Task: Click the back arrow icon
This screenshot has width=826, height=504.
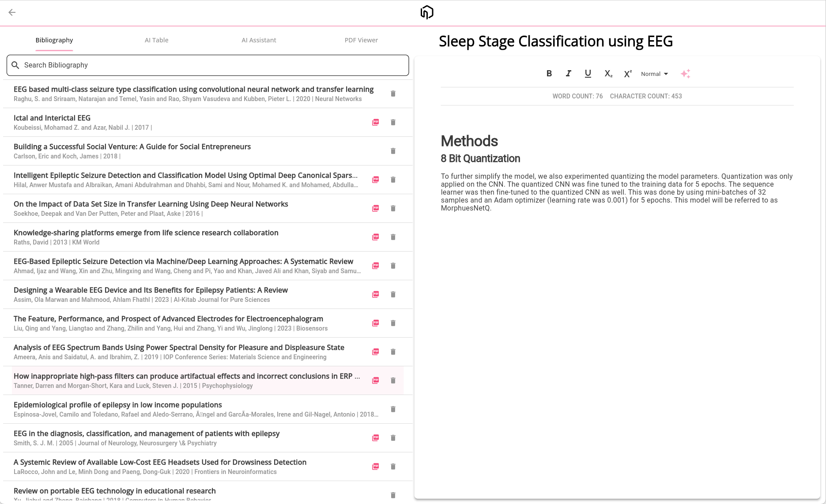Action: 12,12
